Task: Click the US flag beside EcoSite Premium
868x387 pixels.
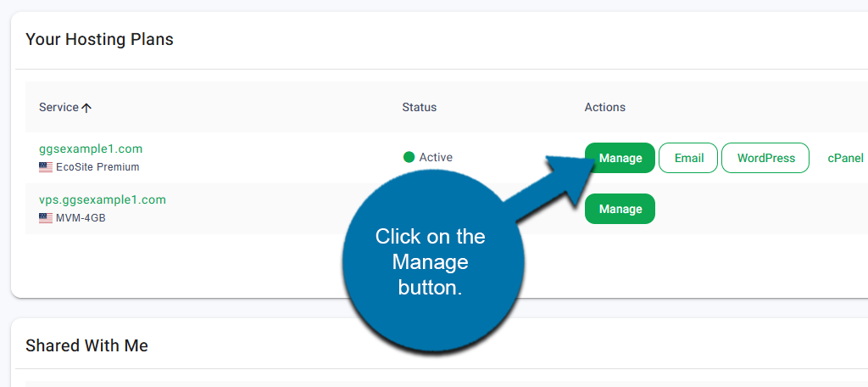Action: coord(46,167)
